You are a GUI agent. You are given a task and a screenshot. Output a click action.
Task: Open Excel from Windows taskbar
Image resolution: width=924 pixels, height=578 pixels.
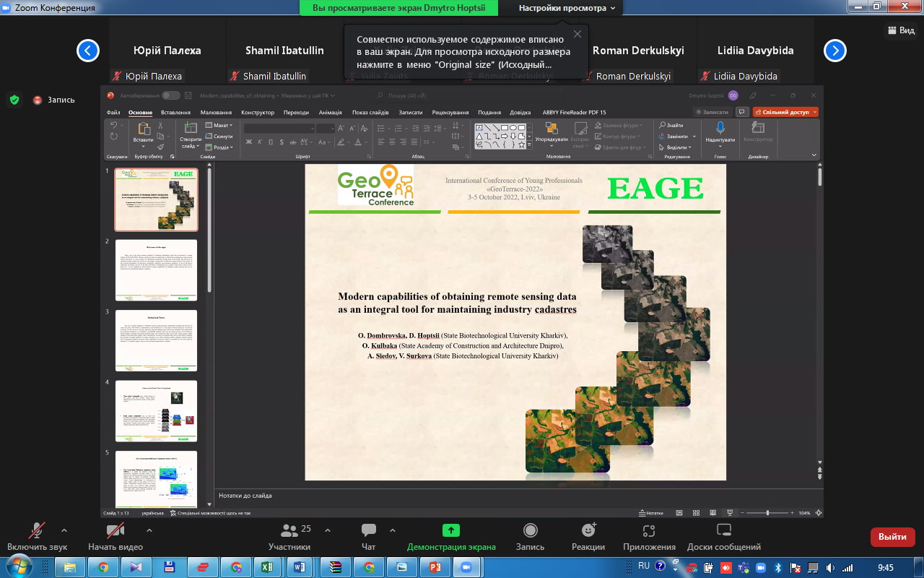(266, 567)
